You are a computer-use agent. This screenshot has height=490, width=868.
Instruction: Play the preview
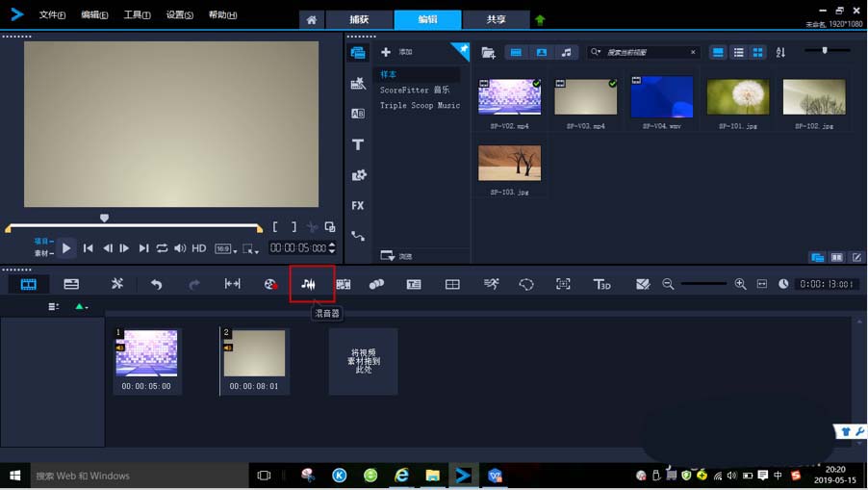(65, 248)
